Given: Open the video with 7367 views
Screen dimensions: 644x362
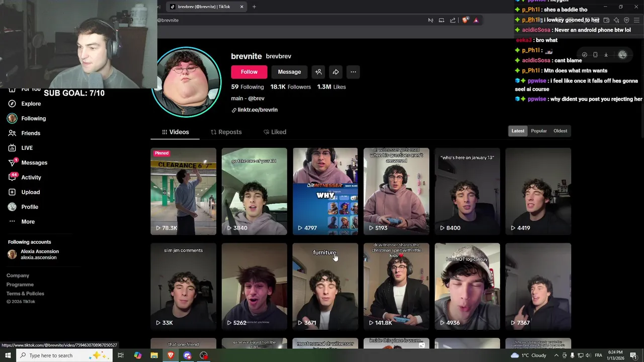Looking at the screenshot, I should coord(538,287).
